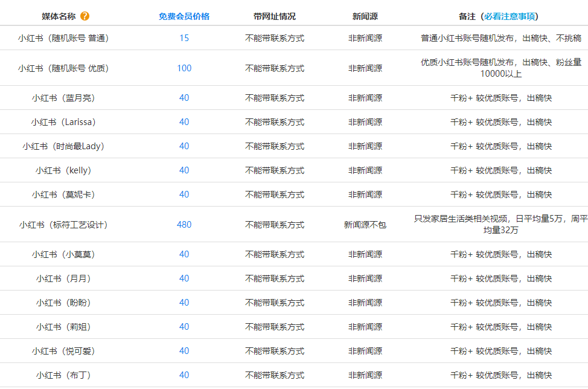This screenshot has width=588, height=389.
Task: Click the 免费会员价格 column header
Action: coord(184,16)
